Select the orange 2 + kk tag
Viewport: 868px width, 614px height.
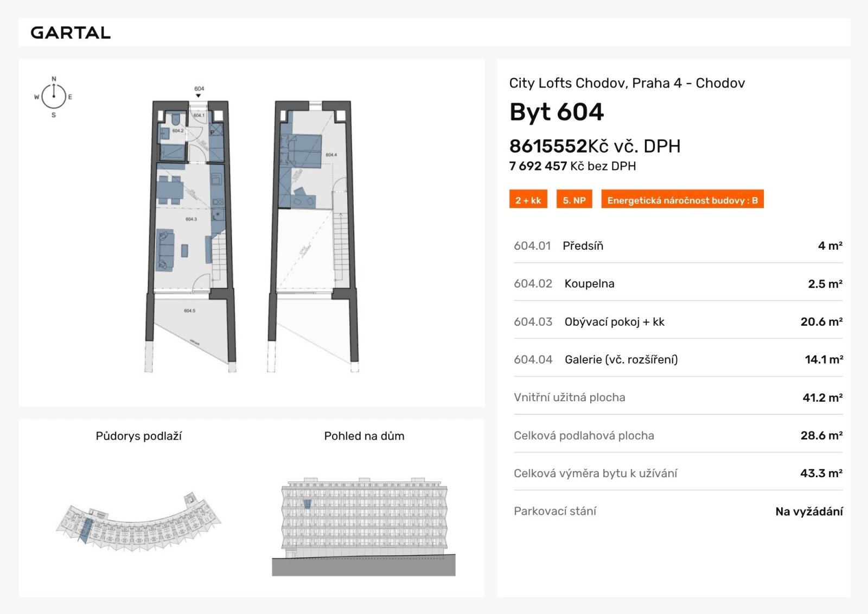[x=528, y=200]
